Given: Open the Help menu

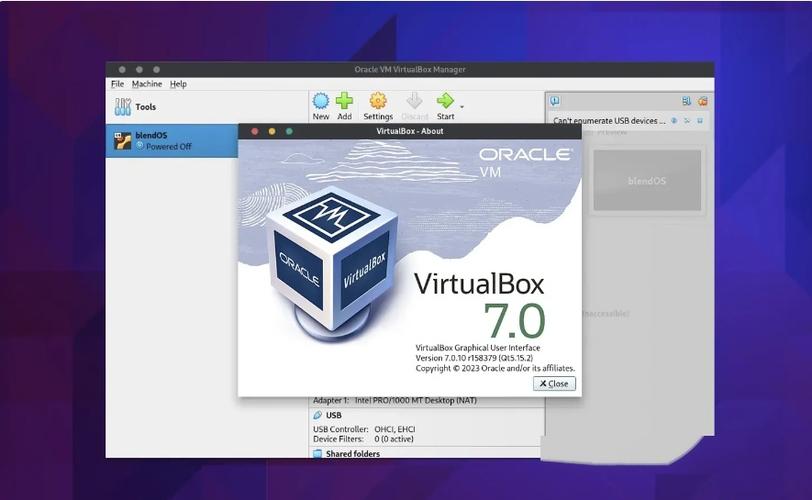Looking at the screenshot, I should [x=178, y=84].
